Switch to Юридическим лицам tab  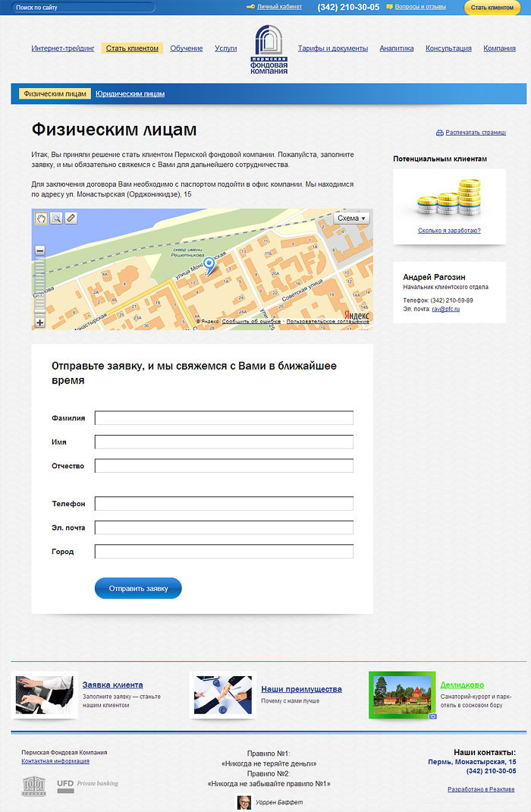[130, 94]
